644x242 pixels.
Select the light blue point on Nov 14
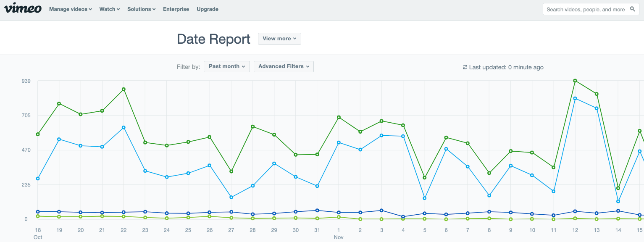pyautogui.click(x=618, y=201)
